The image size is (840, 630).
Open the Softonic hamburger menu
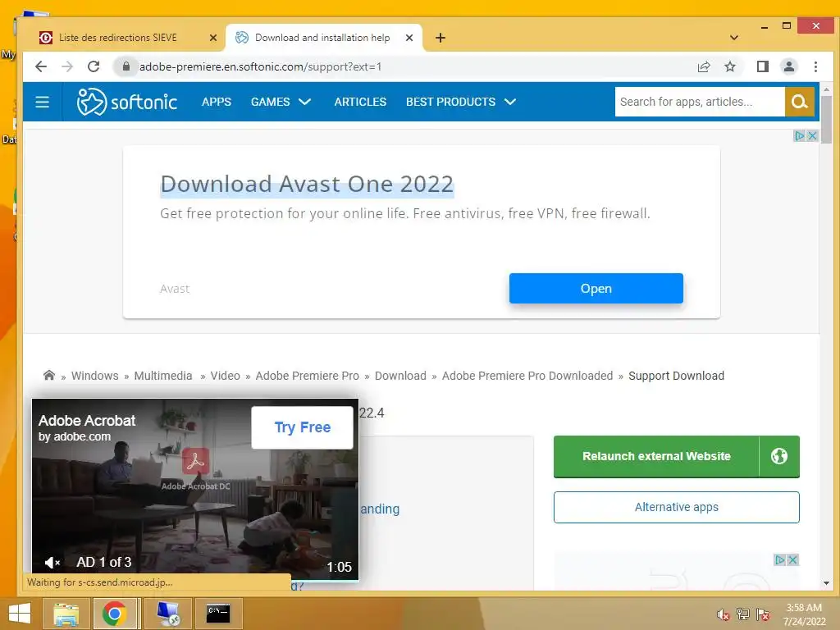(43, 102)
